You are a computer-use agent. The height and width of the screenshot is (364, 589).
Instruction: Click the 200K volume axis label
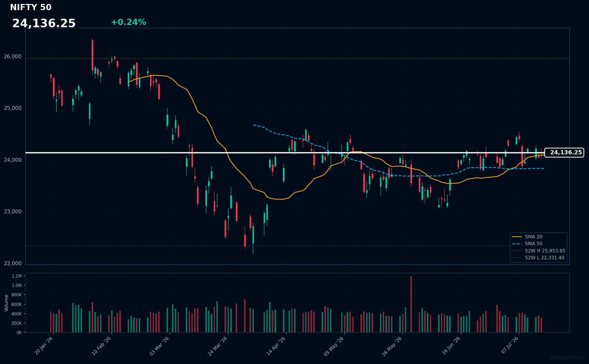pos(17,323)
